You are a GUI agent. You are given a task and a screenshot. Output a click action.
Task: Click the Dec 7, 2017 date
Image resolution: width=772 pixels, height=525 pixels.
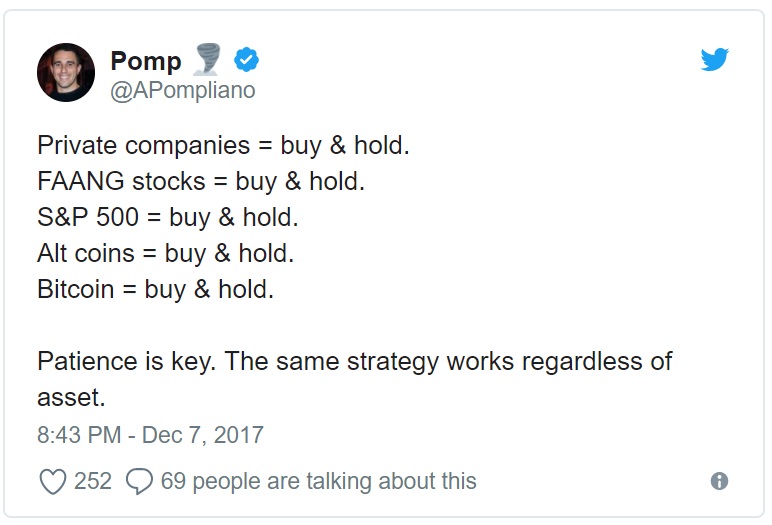[x=203, y=435]
